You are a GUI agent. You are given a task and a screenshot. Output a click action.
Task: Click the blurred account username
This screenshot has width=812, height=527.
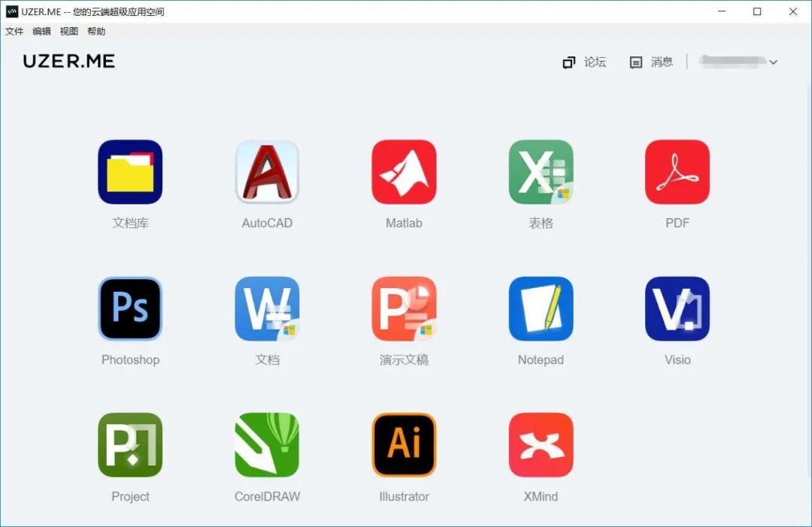(733, 62)
